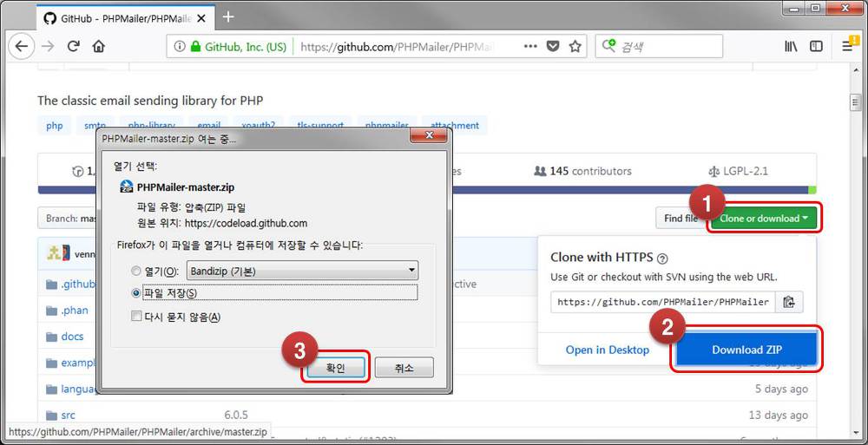Bookmark this page with the star

575,47
